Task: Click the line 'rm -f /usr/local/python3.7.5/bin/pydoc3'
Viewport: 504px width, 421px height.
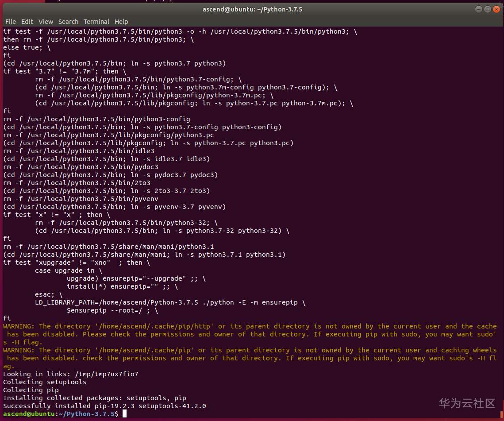Action: point(81,167)
